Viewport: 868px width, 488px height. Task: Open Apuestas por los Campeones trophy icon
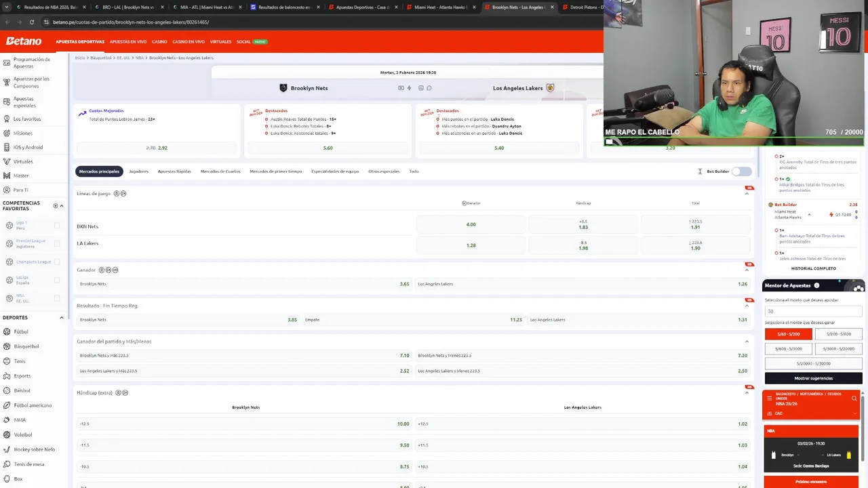point(6,82)
